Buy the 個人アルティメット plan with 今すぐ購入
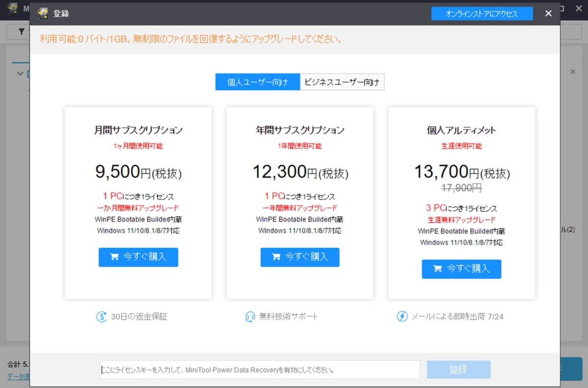Image resolution: width=588 pixels, height=388 pixels. [x=462, y=269]
